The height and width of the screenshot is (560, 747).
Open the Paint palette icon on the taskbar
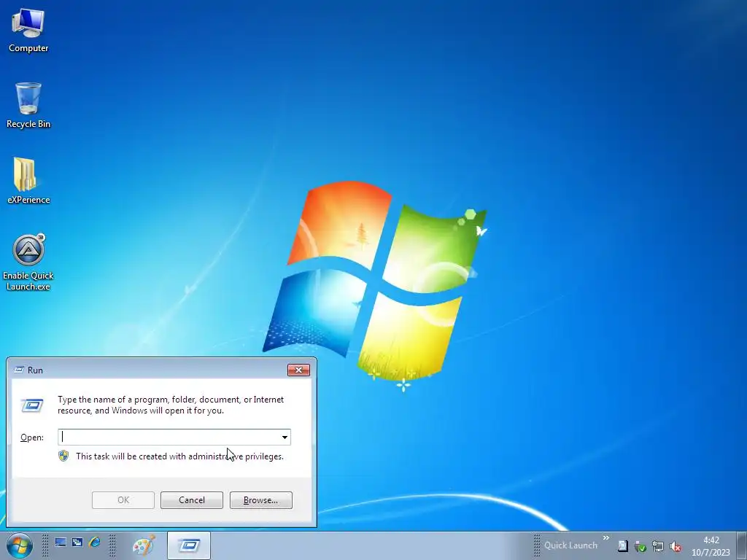click(x=144, y=545)
